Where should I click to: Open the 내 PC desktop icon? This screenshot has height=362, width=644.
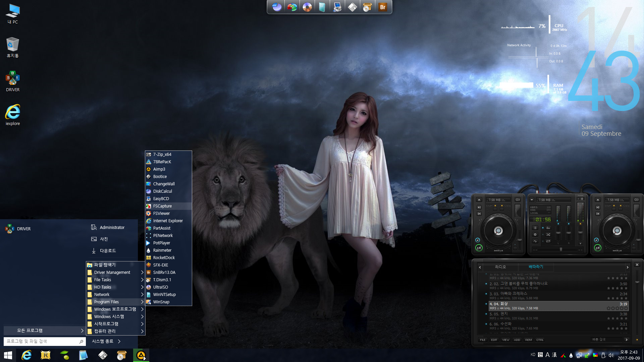coord(13,14)
